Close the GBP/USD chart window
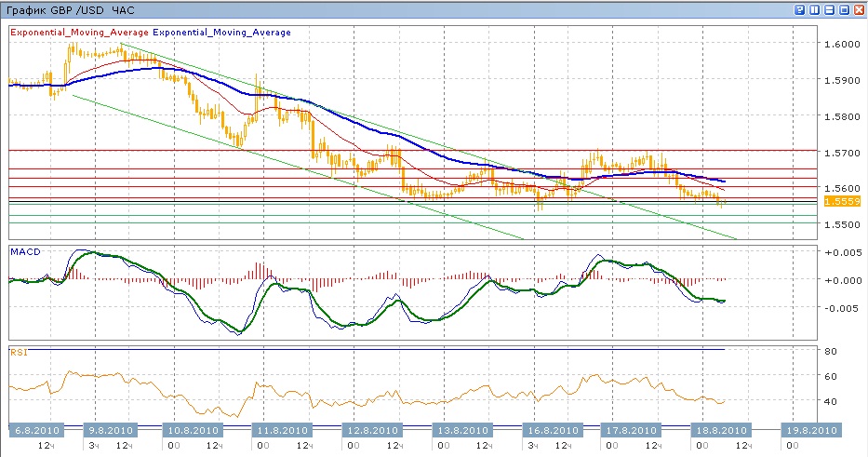This screenshot has height=457, width=868. coord(859,9)
